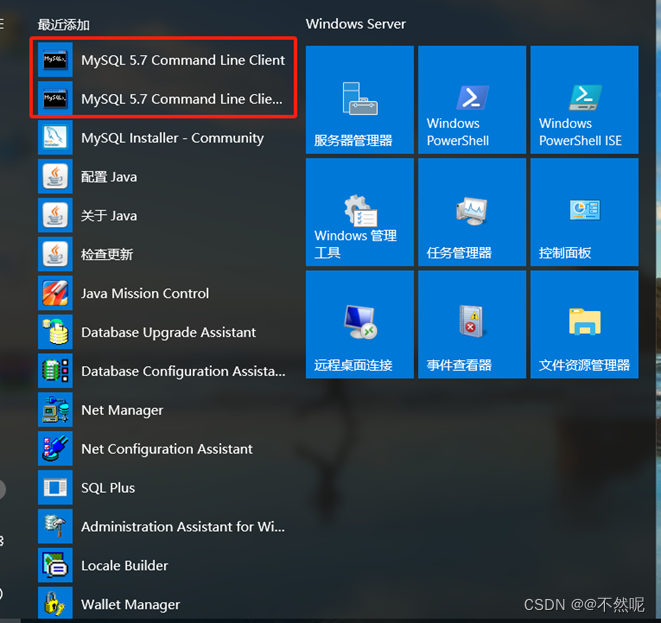The height and width of the screenshot is (623, 661).
Task: Open the 文件资源管理器 tile
Action: [x=584, y=325]
